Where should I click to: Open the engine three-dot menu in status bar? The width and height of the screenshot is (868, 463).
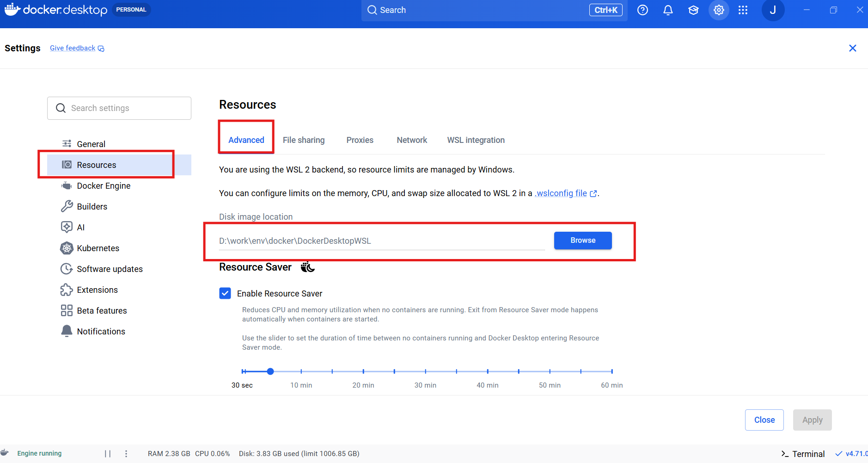(x=126, y=454)
